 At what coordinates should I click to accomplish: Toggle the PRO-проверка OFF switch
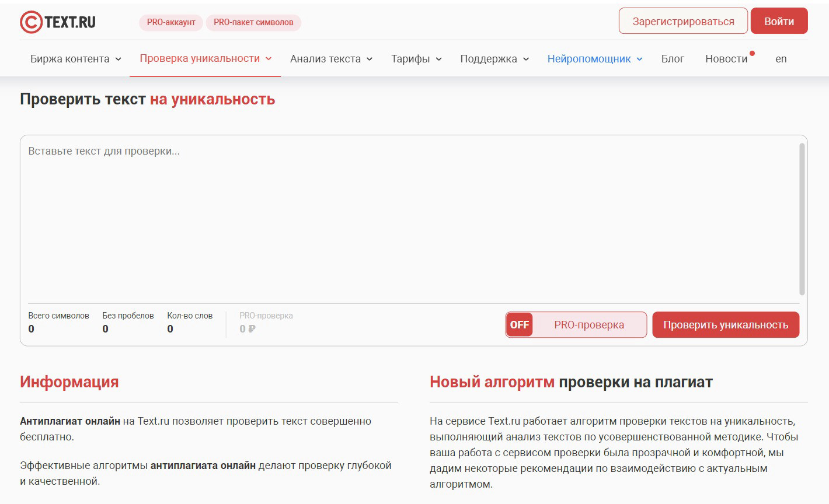(576, 325)
